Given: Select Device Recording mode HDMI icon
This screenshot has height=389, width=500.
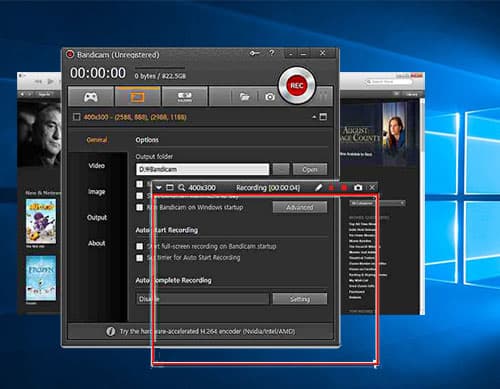Looking at the screenshot, I should pyautogui.click(x=184, y=97).
